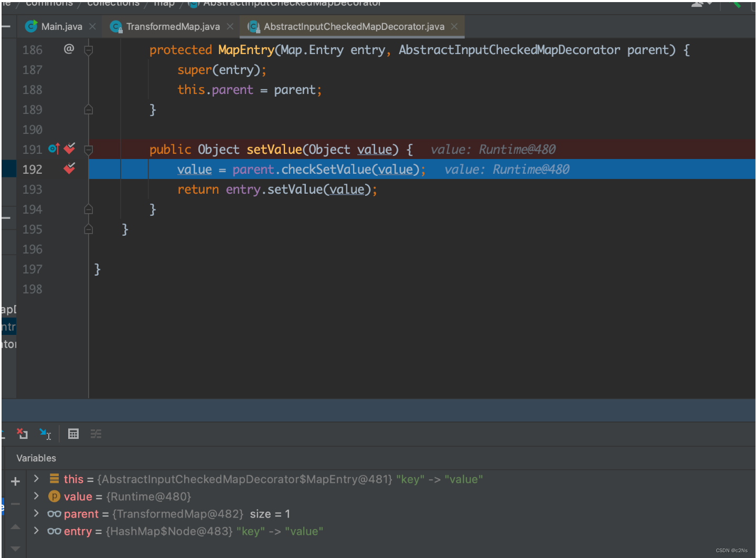This screenshot has height=558, width=756.
Task: Click 'MapEntry' constructor name on line 186
Action: pyautogui.click(x=246, y=50)
